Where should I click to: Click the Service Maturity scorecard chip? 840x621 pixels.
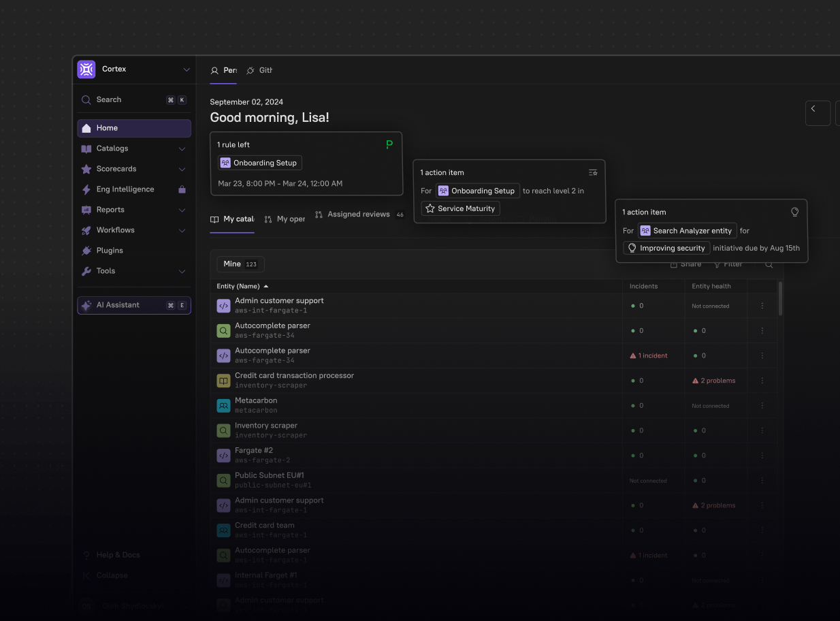pyautogui.click(x=460, y=208)
